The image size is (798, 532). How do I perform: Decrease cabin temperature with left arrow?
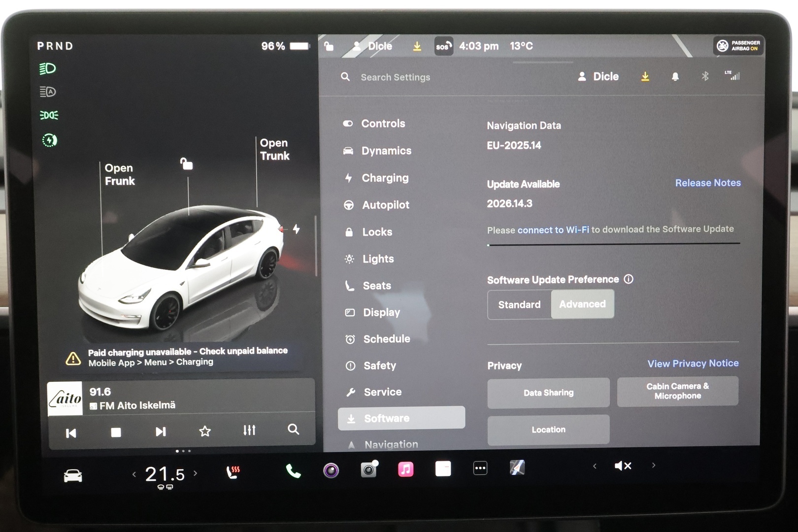[134, 474]
